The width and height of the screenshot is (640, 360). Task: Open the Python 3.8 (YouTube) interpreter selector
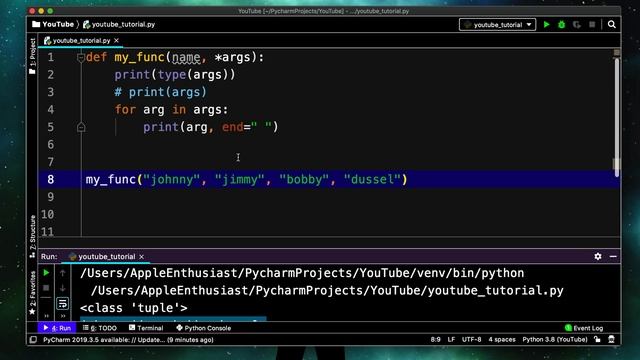tap(555, 340)
